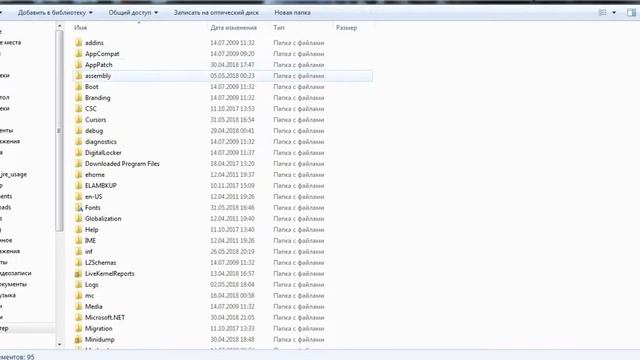The height and width of the screenshot is (360, 640).
Task: Sort by the Размер column header
Action: [347, 28]
